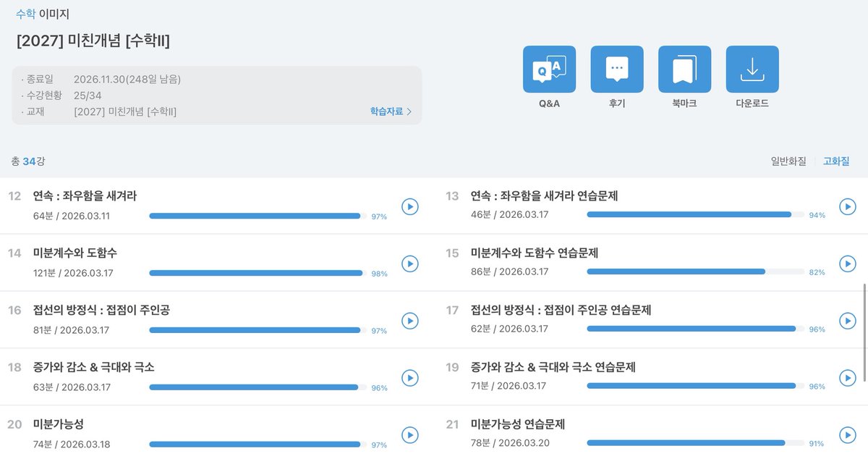Click 64분 / 2026.03.11 lecture info
Screen dimensions: 868x459
pyautogui.click(x=72, y=216)
